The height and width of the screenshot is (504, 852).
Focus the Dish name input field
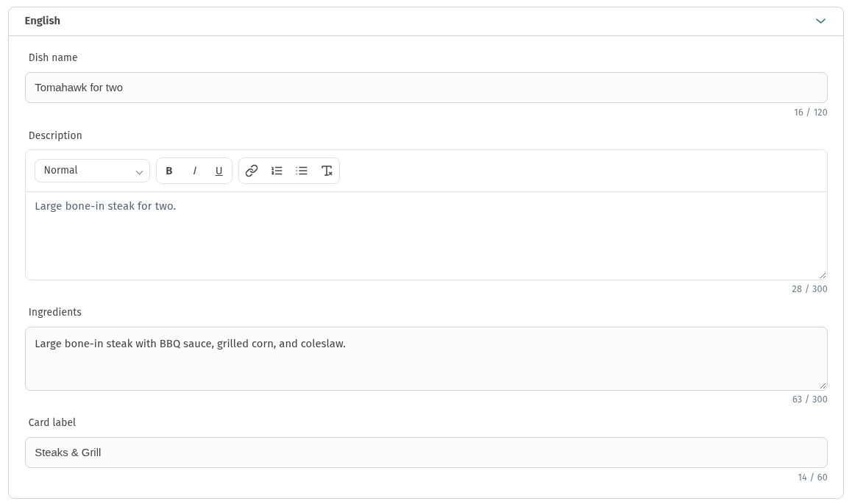(426, 88)
